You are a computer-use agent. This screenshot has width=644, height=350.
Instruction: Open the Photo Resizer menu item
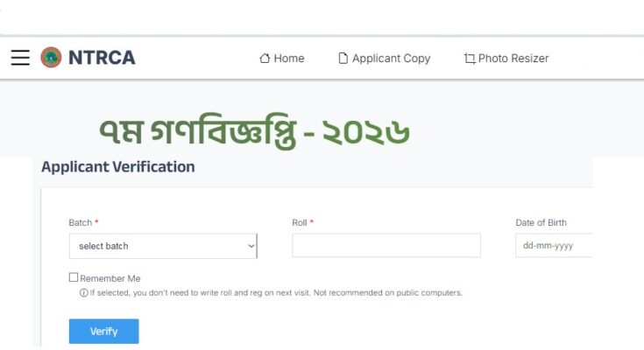pos(513,59)
